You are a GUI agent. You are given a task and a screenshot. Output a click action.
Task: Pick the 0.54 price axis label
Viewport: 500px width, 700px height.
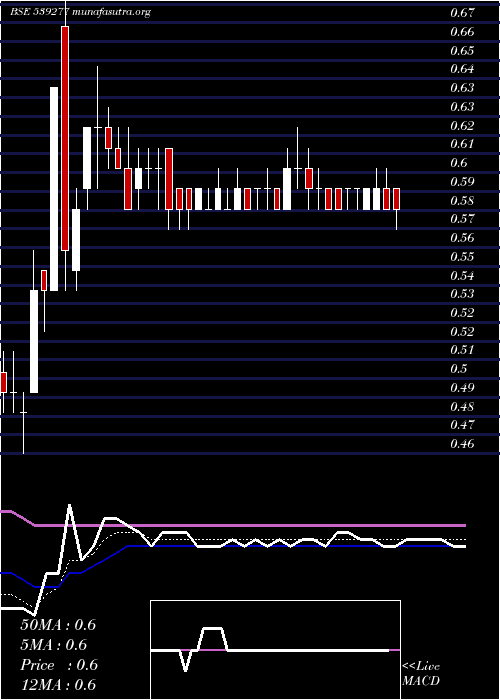pos(462,275)
